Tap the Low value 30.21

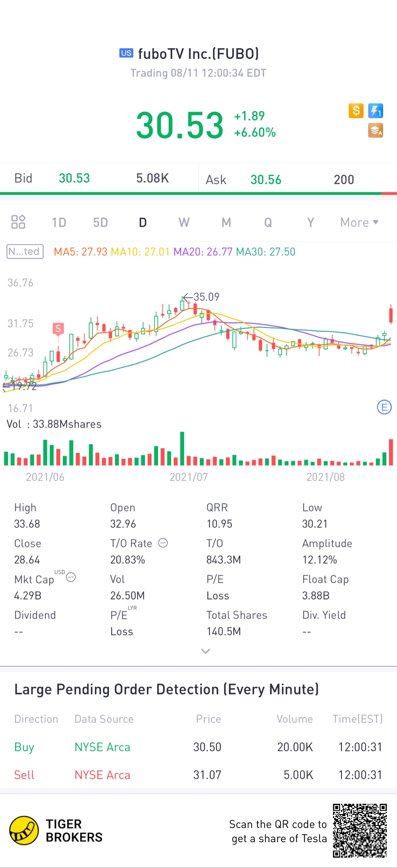[x=315, y=524]
